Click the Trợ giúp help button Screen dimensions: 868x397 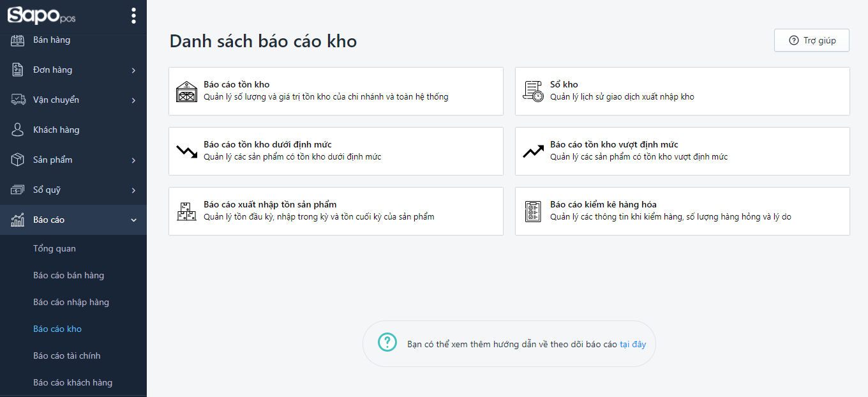point(811,40)
